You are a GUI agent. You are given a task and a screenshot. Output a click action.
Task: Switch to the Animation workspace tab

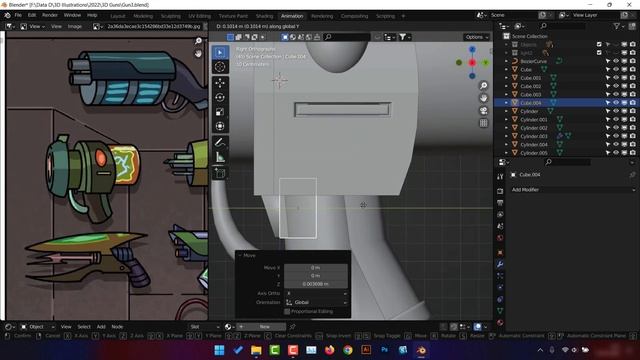pos(292,16)
